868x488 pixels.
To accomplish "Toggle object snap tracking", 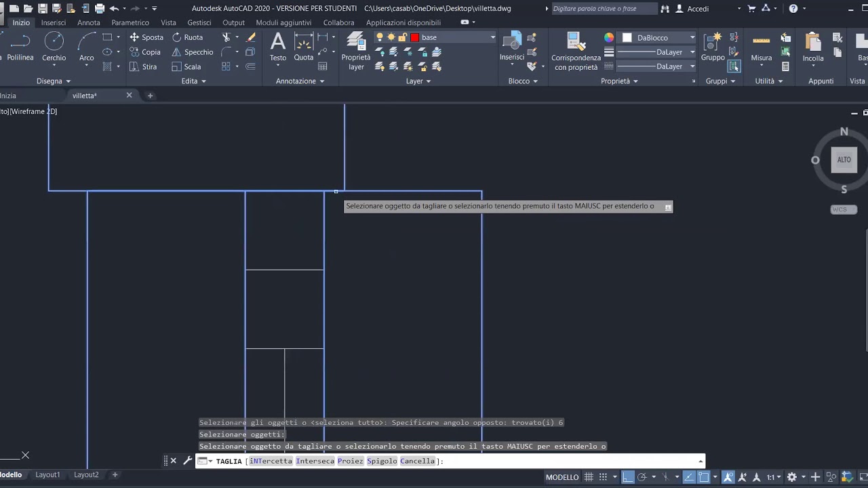I will point(689,477).
